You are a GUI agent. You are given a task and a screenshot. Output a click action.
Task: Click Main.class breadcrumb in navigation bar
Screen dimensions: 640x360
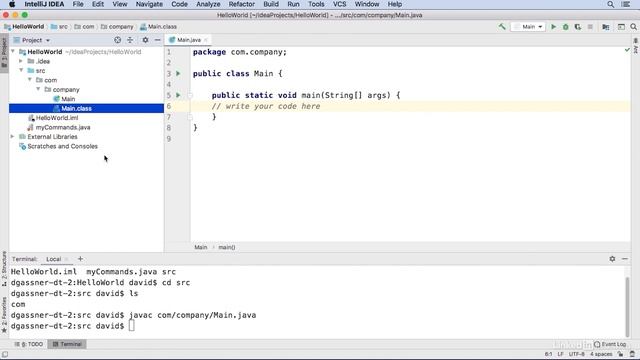[x=158, y=27]
